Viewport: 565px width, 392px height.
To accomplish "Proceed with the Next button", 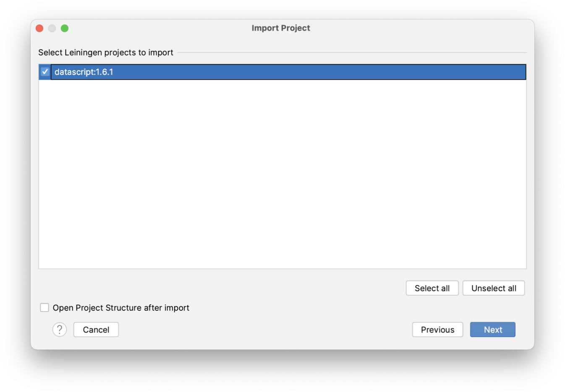I will click(x=493, y=330).
